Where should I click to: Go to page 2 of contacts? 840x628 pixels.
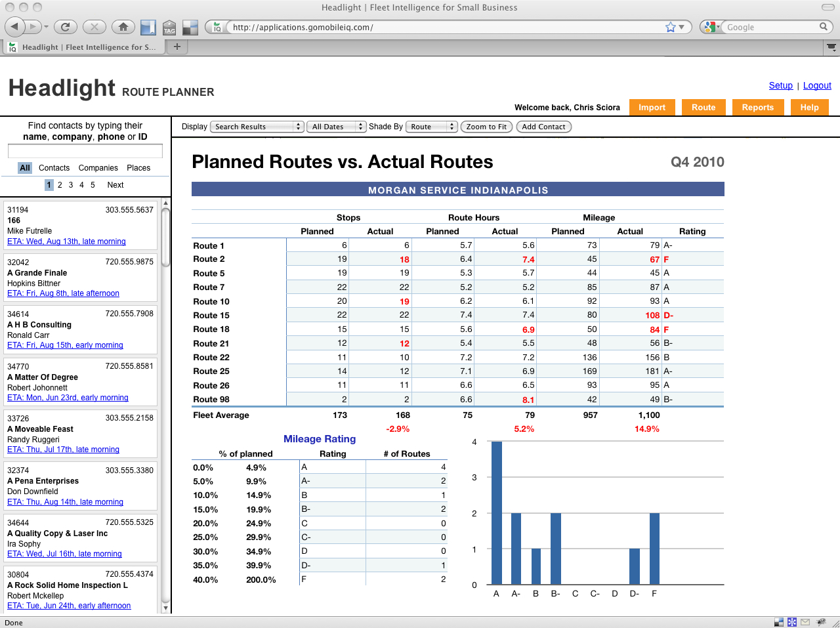[x=60, y=185]
